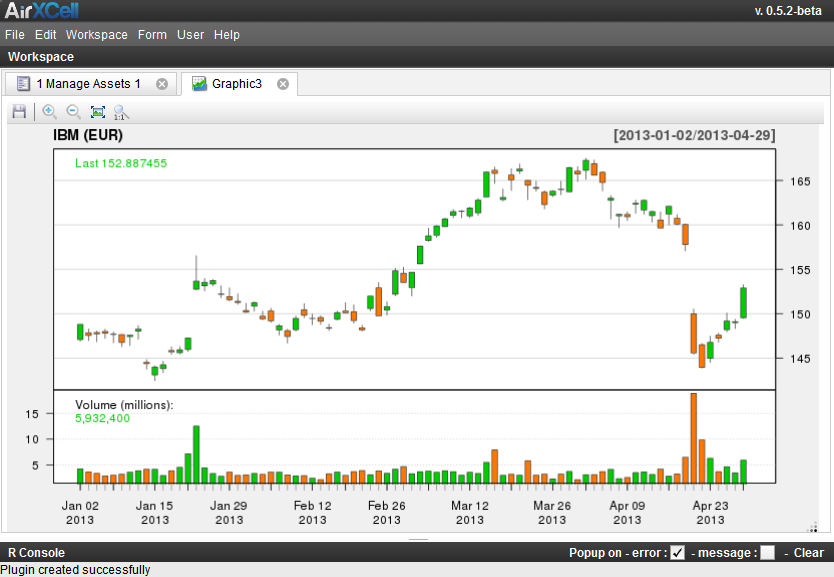Click the Jan 29 2013 axis label
834x577 pixels.
[229, 513]
